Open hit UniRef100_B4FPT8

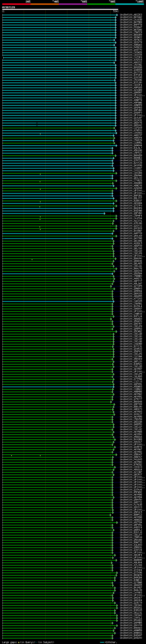coord(131,25)
